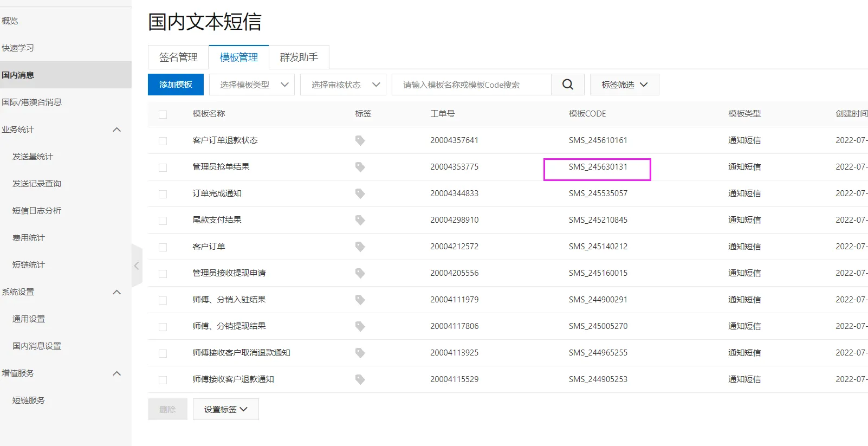This screenshot has height=446, width=868.
Task: Click tag icon in 尾款支付结果 row
Action: point(360,220)
